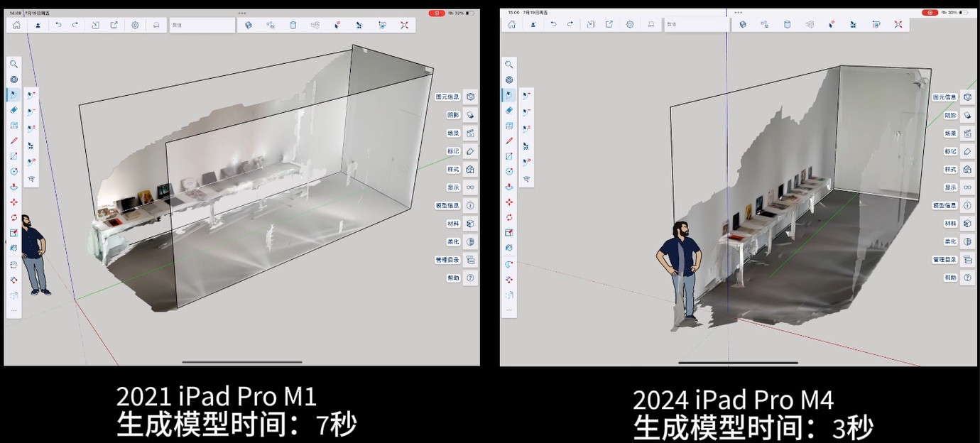
Task: Click the 阴影 shadows icon on the M4 screen
Action: tap(967, 115)
